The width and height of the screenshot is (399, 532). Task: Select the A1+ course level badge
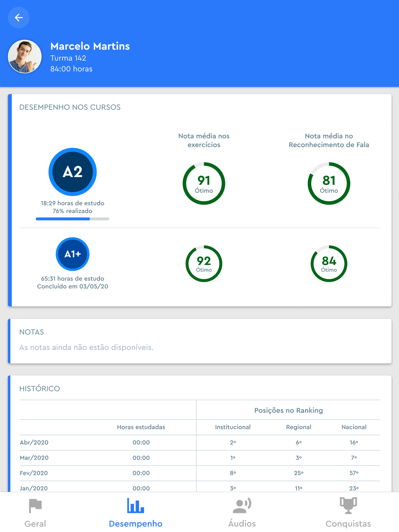point(73,254)
